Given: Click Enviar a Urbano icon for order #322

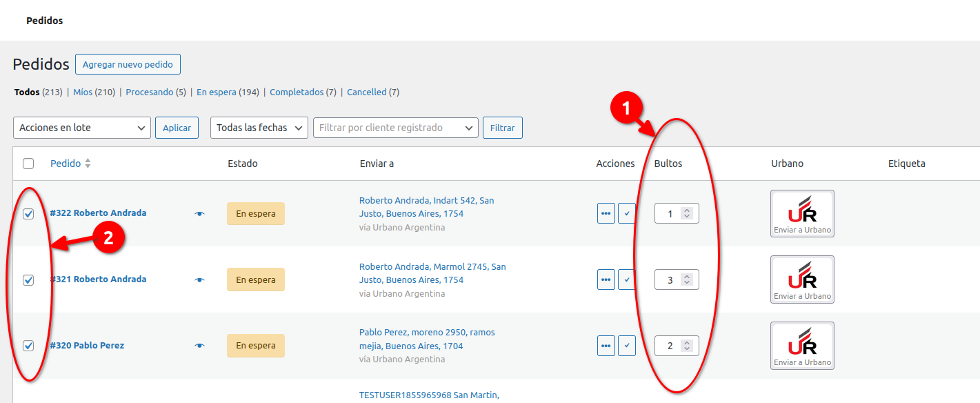Looking at the screenshot, I should [x=802, y=213].
